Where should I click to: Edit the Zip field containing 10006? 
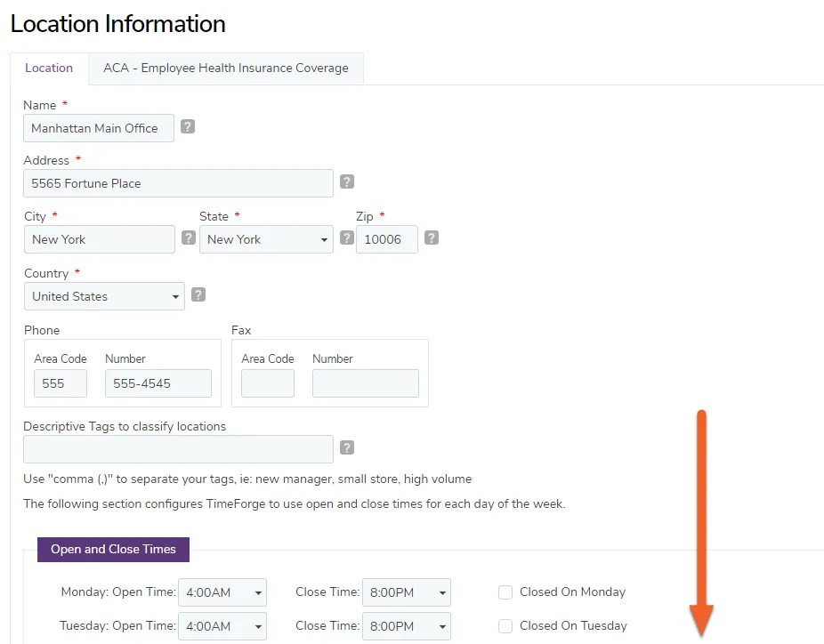pyautogui.click(x=387, y=239)
